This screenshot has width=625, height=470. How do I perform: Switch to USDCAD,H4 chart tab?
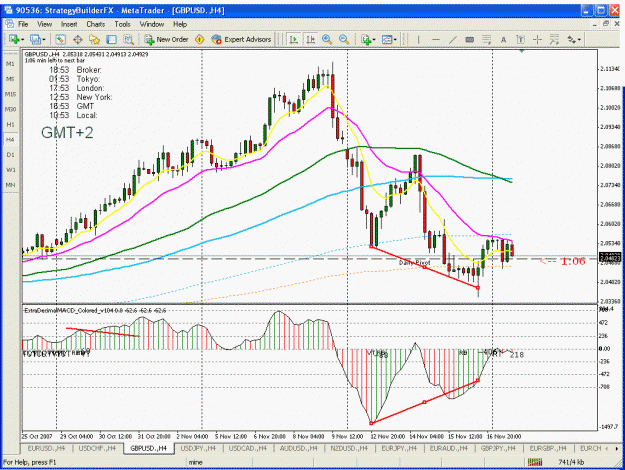248,448
